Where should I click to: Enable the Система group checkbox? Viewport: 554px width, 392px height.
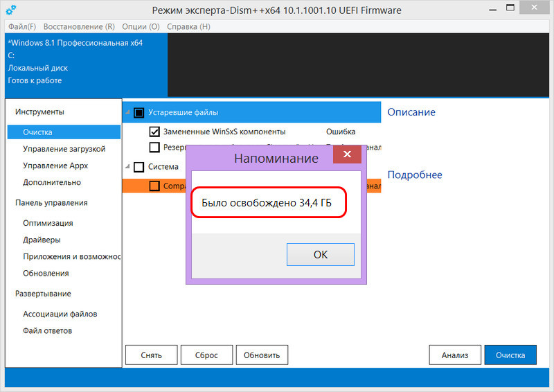(x=139, y=167)
